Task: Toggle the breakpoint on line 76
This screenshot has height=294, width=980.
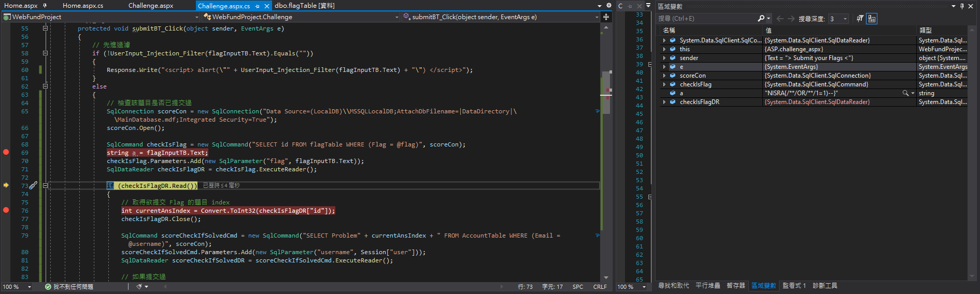Action: coord(6,210)
